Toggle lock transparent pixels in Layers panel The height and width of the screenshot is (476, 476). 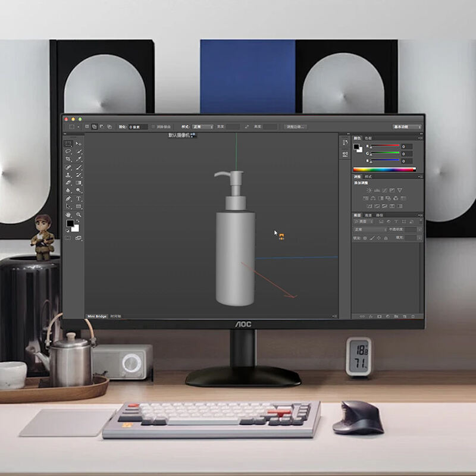[365, 238]
